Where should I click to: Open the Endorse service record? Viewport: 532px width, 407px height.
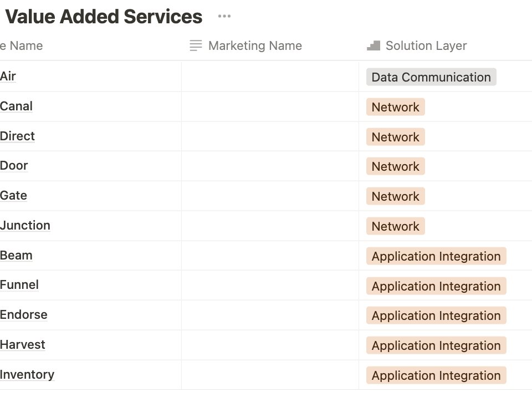click(x=23, y=314)
